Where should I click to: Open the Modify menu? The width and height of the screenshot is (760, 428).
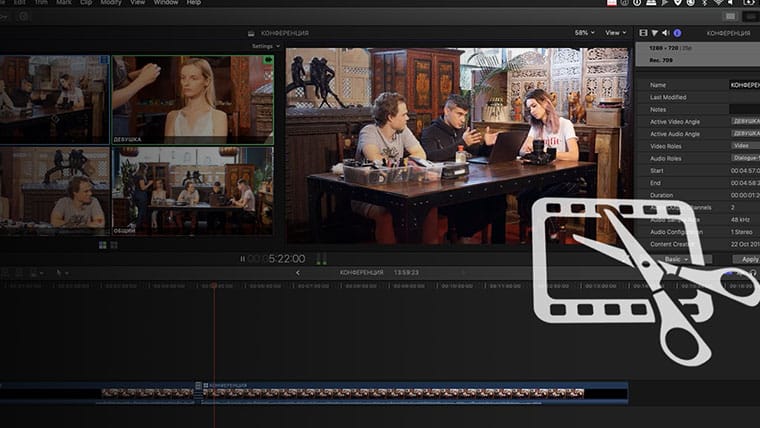coord(111,2)
